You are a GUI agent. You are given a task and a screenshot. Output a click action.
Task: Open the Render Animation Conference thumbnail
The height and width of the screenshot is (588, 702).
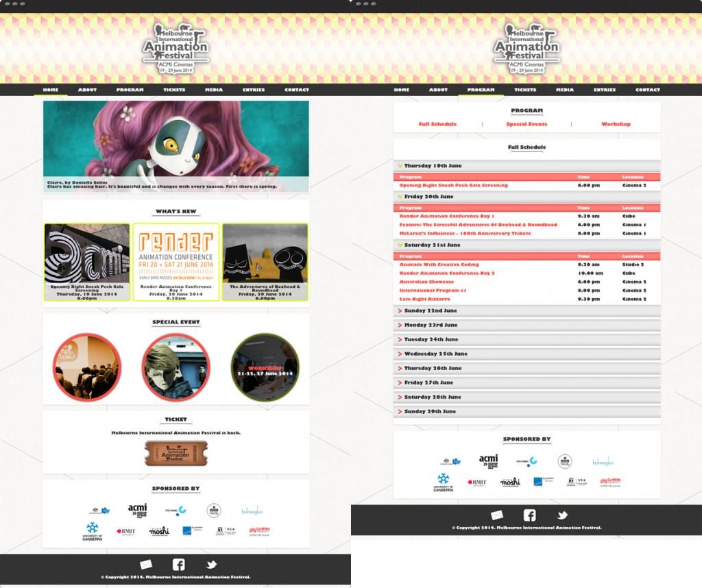(176, 262)
